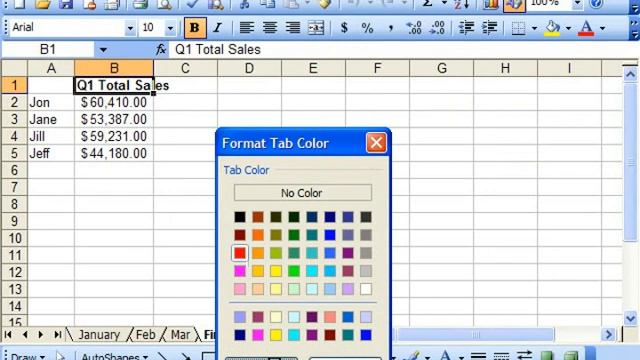Screen dimensions: 640x360
Task: Open the Chart Wizard icon
Action: click(491, 4)
